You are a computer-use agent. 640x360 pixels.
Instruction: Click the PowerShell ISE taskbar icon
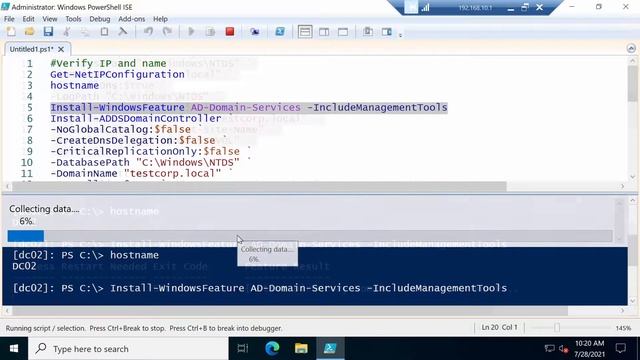330,349
